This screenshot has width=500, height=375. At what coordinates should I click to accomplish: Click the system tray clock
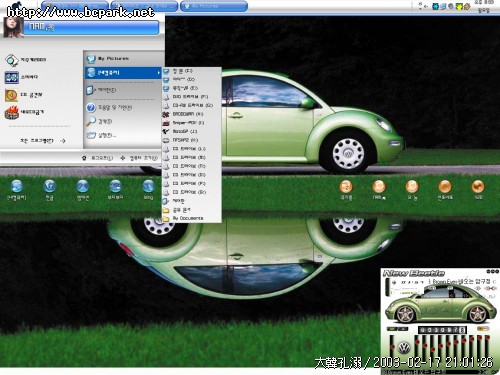coord(484,7)
